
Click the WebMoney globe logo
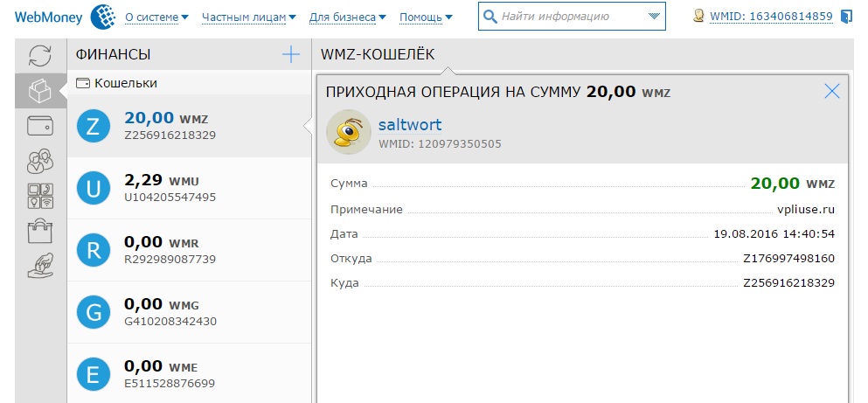click(x=102, y=17)
